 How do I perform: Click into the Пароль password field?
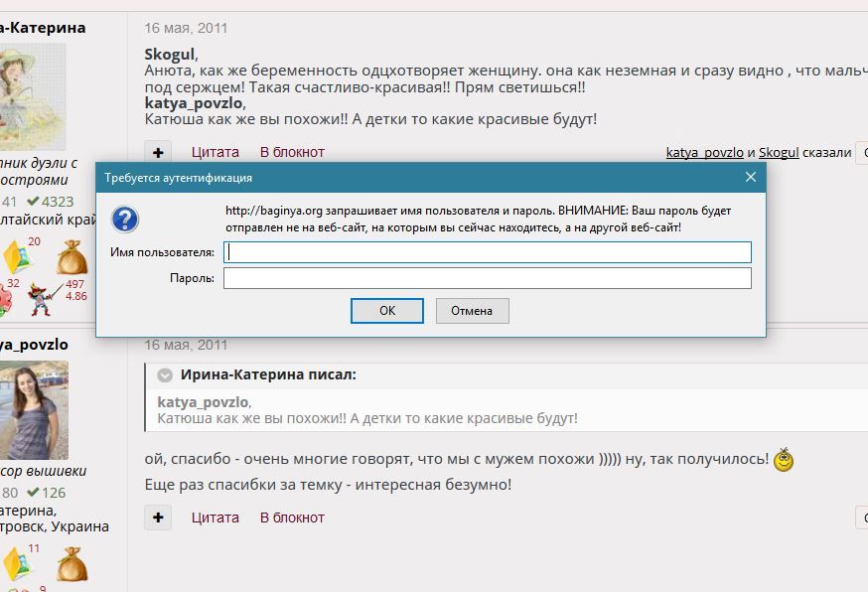coord(487,278)
